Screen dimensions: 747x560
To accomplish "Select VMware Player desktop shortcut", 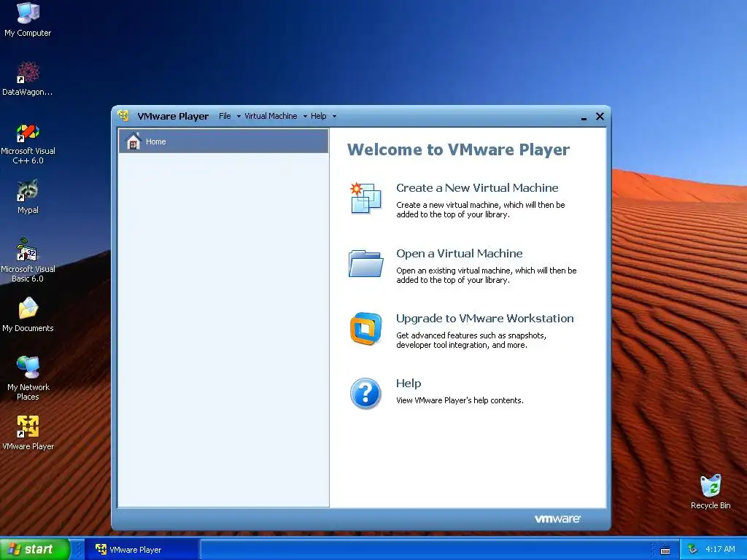I will 28,432.
